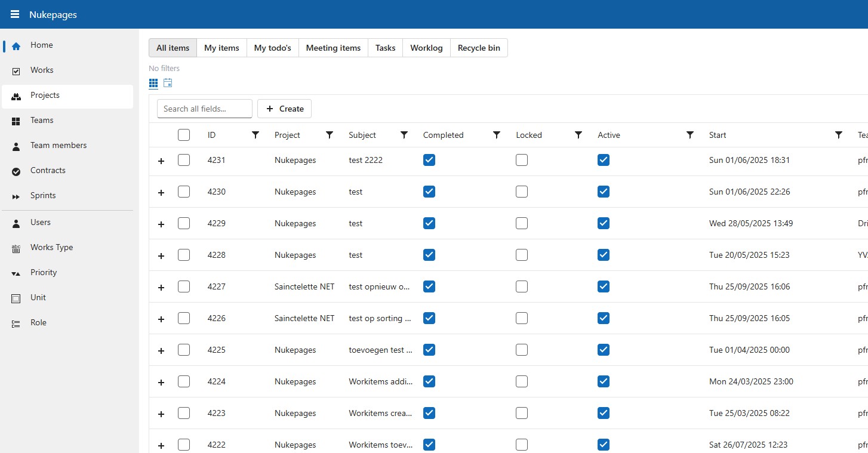The width and height of the screenshot is (868, 453).
Task: Click the Subject column filter icon
Action: [404, 135]
